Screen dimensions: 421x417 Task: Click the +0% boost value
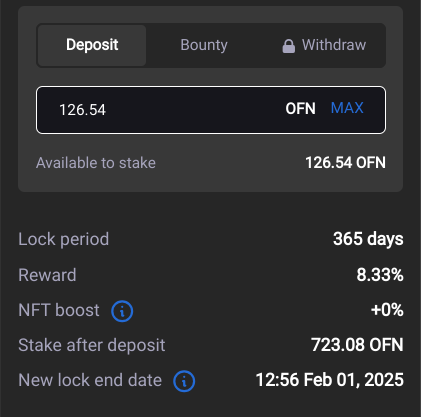387,310
